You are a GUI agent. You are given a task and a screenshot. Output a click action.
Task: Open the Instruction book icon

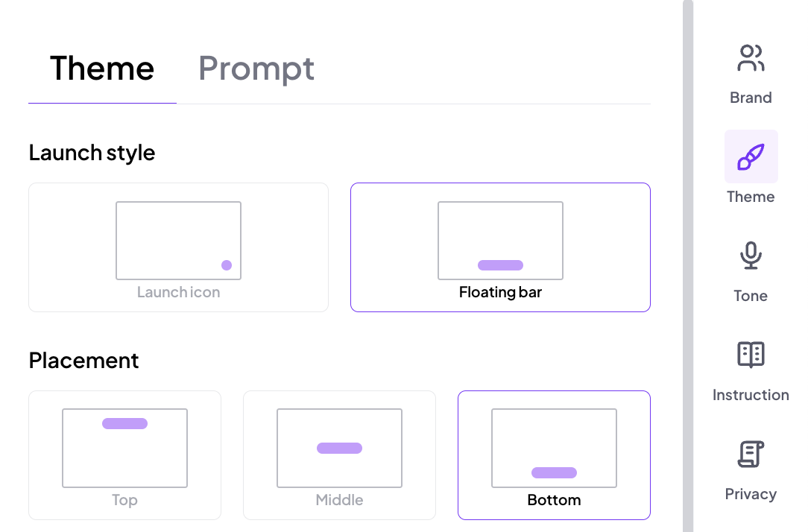pyautogui.click(x=751, y=355)
